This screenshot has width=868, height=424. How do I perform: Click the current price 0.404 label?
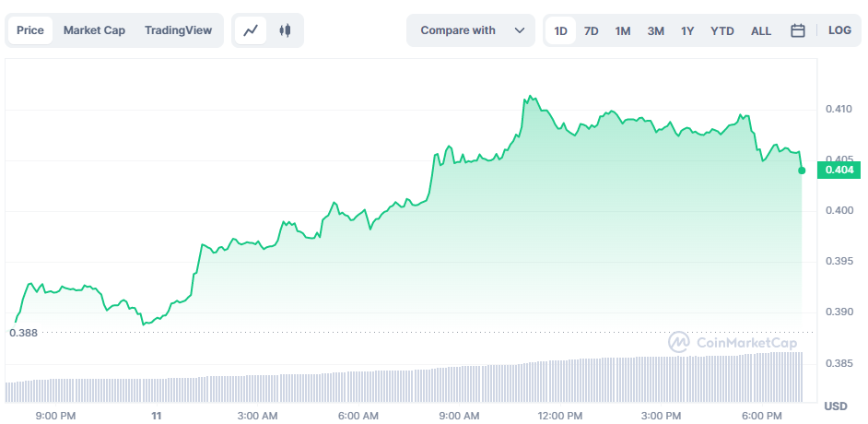(839, 170)
